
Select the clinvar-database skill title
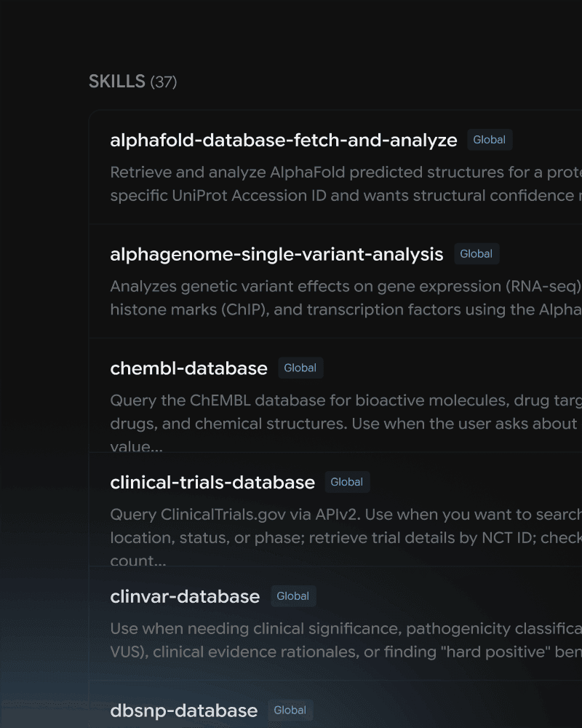pos(185,597)
